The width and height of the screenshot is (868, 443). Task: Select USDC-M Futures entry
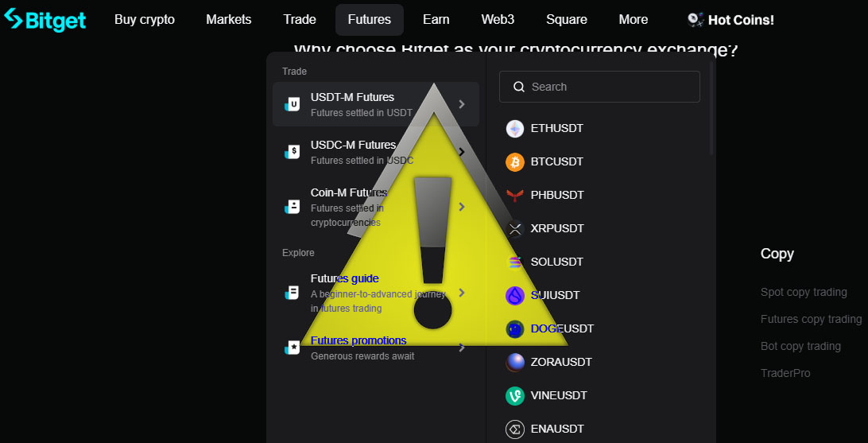376,152
